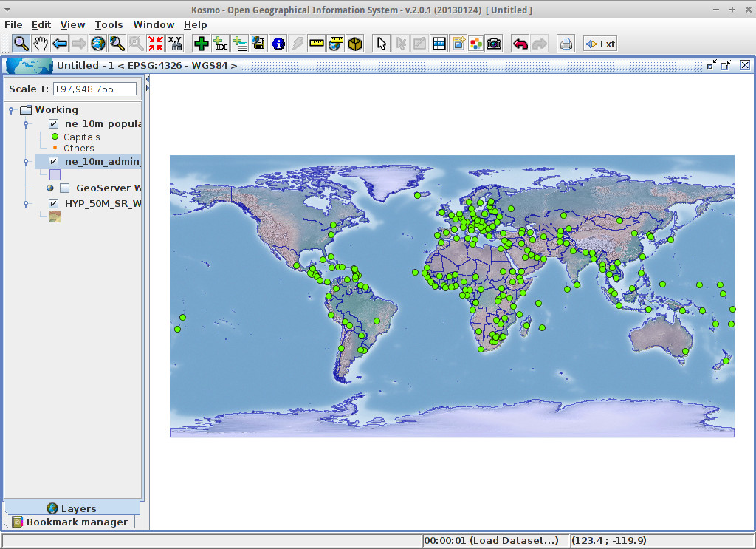Viewport: 756px width, 549px height.
Task: Click the GeoServer globe layer icon
Action: point(50,188)
